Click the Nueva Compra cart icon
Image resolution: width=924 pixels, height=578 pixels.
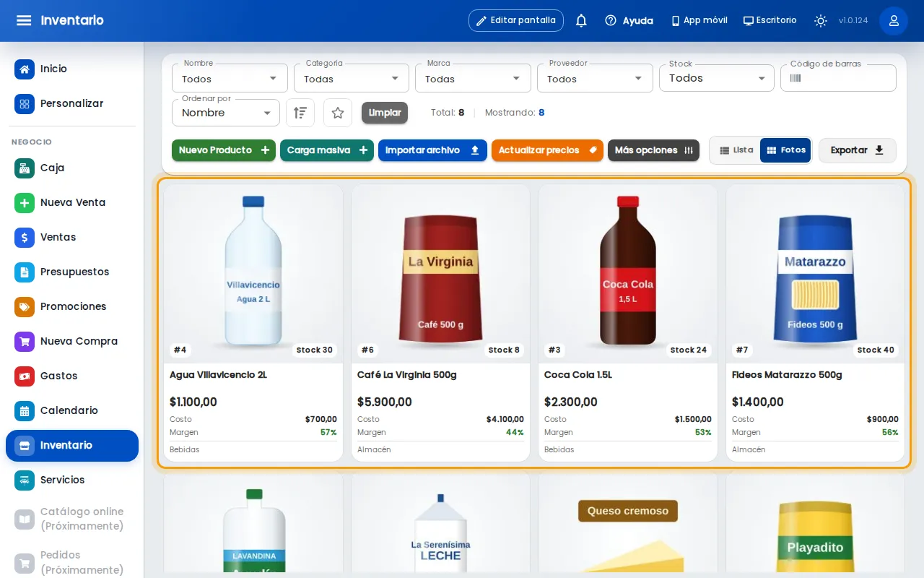25,341
